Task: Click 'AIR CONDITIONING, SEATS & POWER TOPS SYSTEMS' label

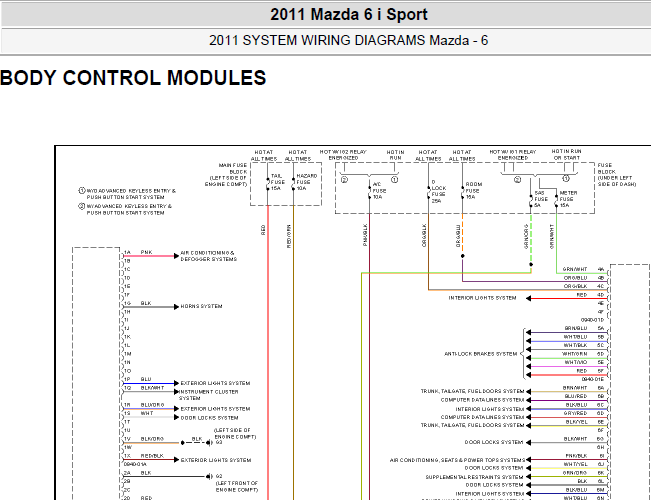Action: pos(458,460)
